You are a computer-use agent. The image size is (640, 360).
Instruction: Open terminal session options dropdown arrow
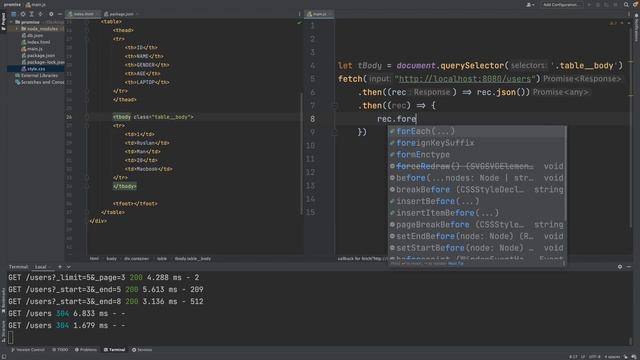pos(69,267)
